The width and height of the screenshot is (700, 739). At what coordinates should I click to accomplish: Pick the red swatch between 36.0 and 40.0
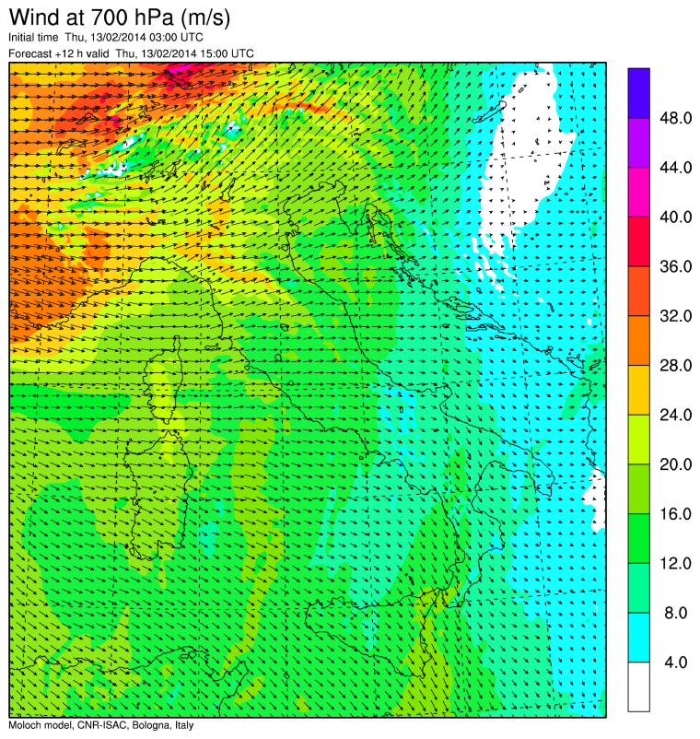(639, 241)
